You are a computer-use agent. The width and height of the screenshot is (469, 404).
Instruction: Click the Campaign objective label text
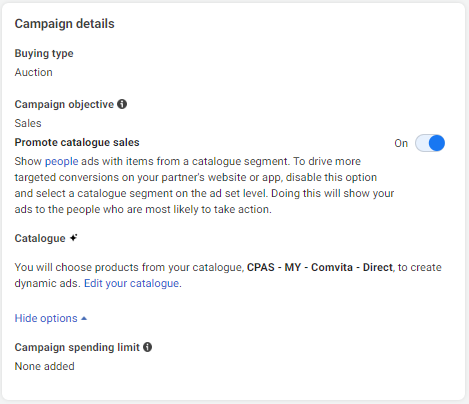point(64,104)
